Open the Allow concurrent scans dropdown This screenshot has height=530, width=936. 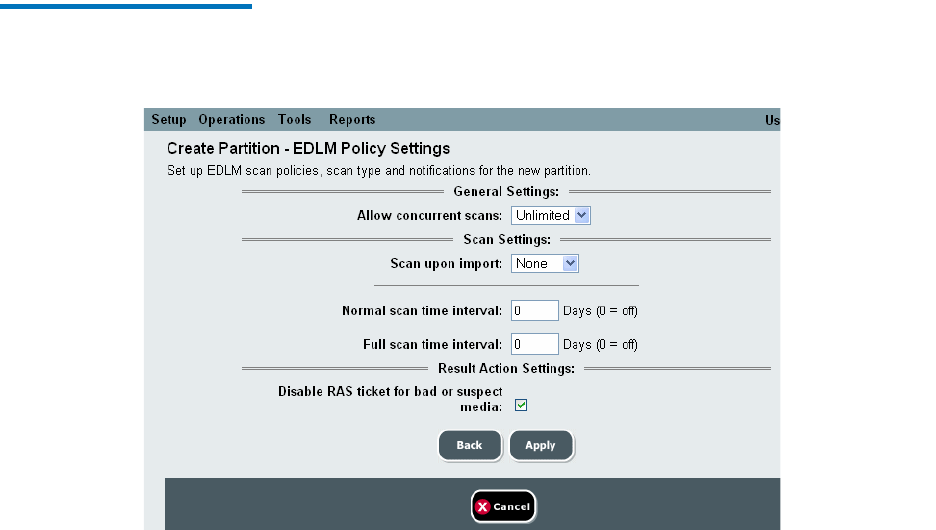pyautogui.click(x=551, y=215)
